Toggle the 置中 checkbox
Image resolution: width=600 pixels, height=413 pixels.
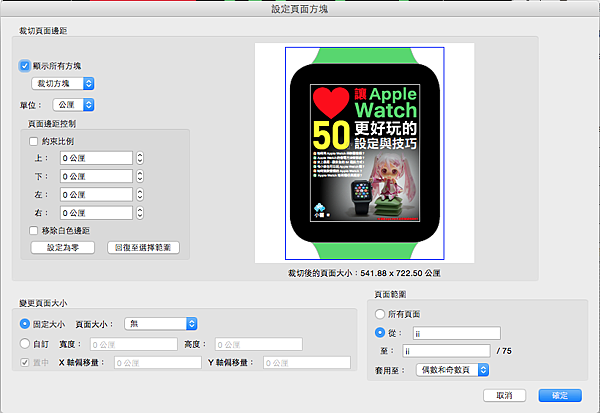(24, 362)
